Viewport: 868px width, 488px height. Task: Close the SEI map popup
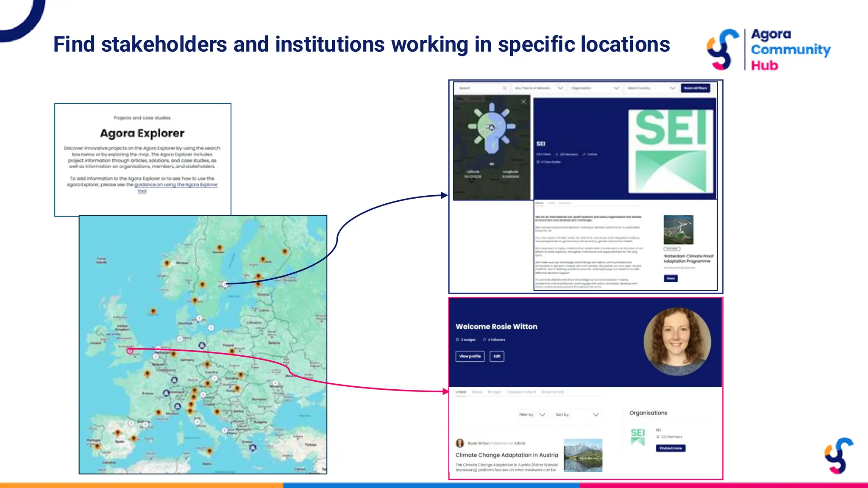coord(523,102)
